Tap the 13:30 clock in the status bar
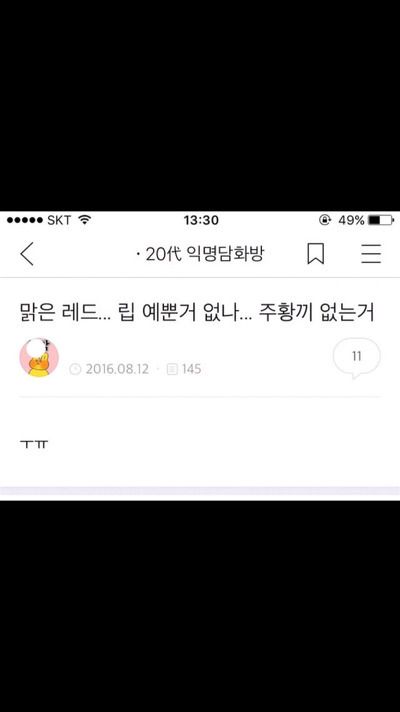This screenshot has height=712, width=400. 201,220
